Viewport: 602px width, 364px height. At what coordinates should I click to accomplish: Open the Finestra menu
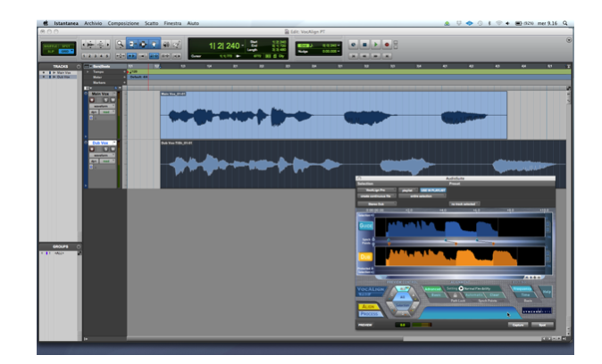(x=172, y=23)
